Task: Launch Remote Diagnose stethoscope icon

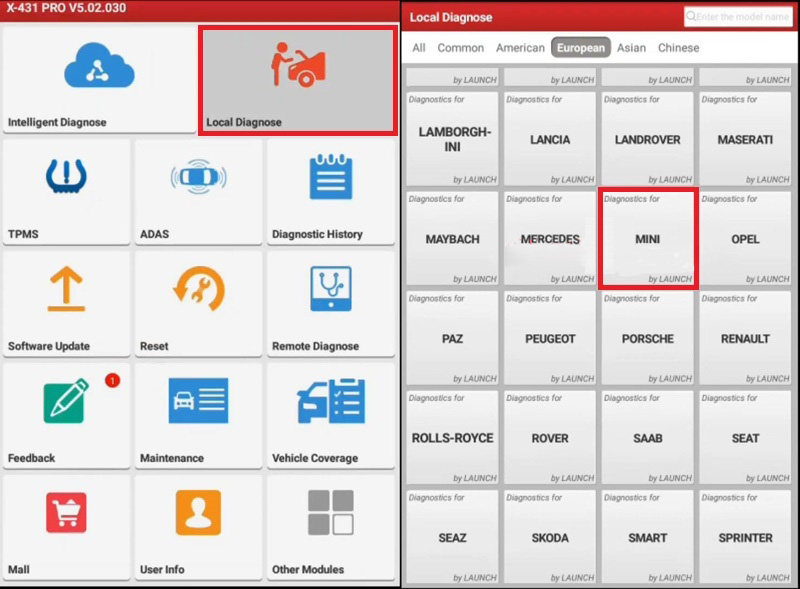Action: (331, 288)
